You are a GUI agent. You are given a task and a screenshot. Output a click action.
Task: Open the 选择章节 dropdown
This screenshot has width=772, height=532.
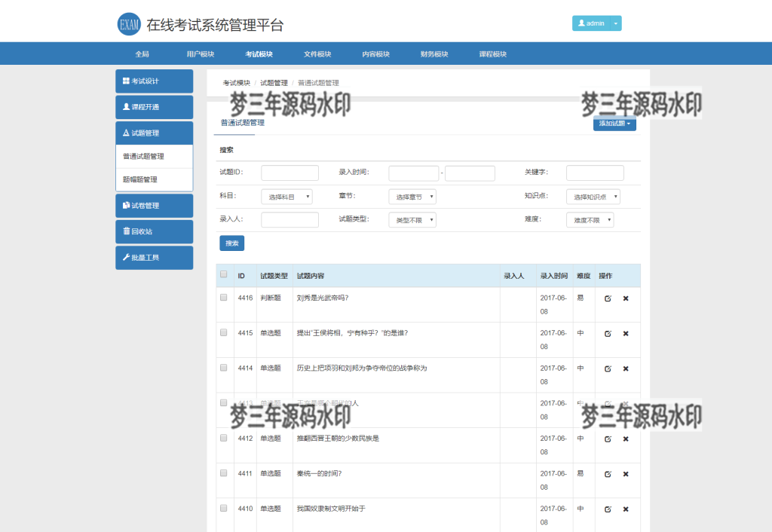pyautogui.click(x=412, y=197)
